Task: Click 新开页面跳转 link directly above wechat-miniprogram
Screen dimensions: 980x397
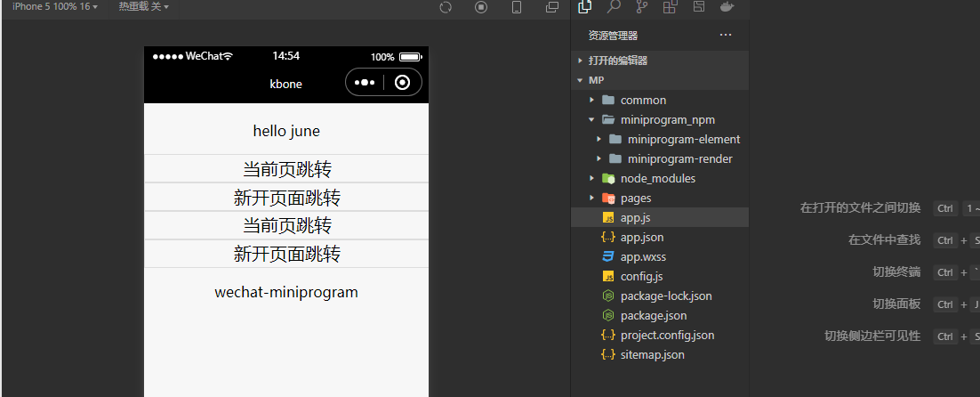Action: (x=287, y=254)
